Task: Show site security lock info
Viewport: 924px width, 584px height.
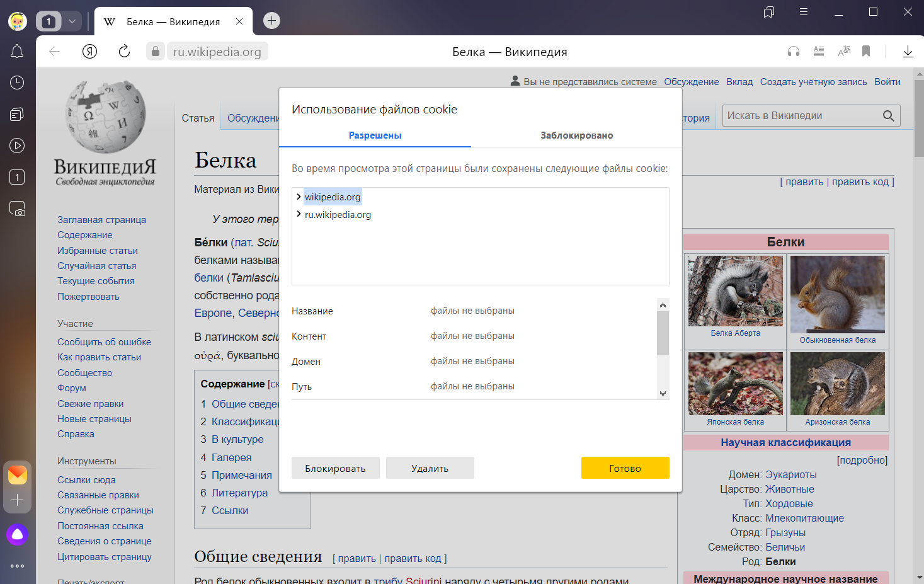Action: pos(156,52)
